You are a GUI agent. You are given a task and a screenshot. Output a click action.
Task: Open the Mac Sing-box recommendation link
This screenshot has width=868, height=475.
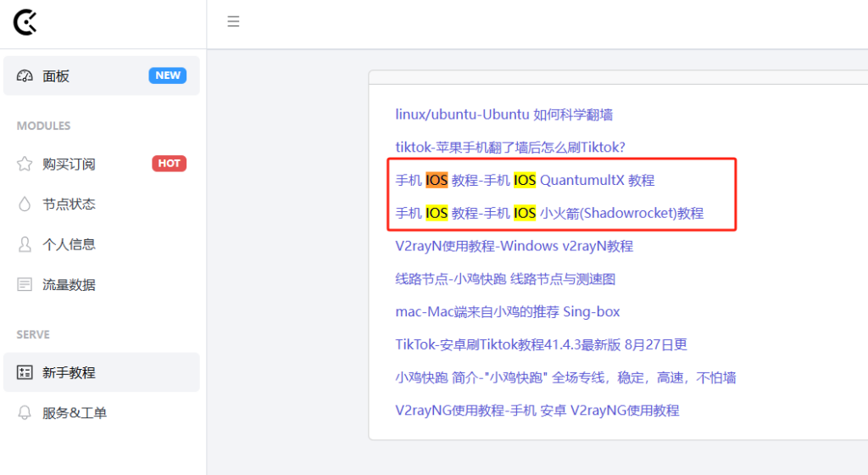507,311
